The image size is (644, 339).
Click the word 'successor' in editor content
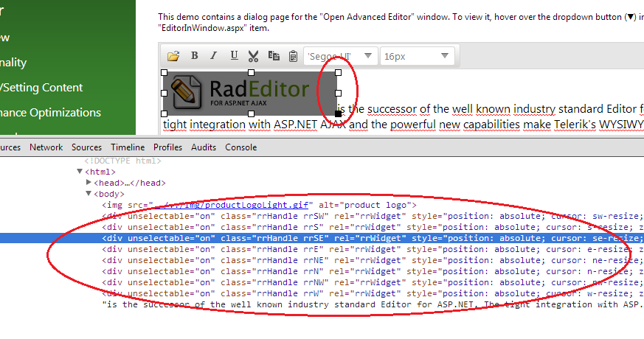(x=392, y=109)
